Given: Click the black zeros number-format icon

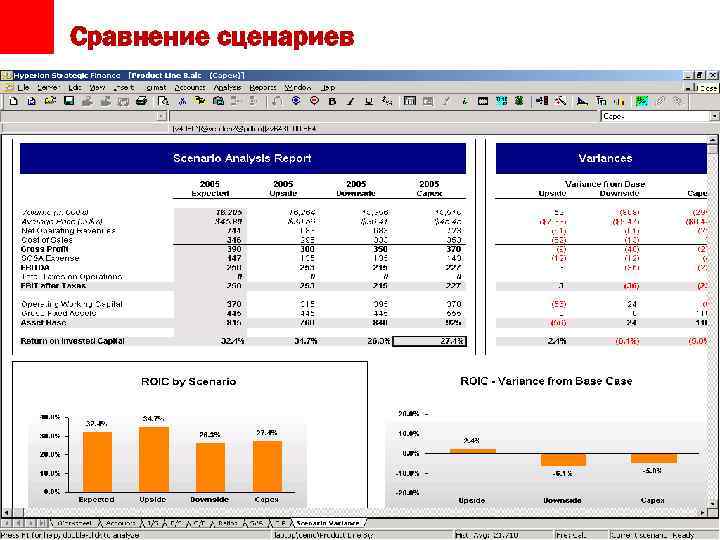Looking at the screenshot, I should coord(483,101).
